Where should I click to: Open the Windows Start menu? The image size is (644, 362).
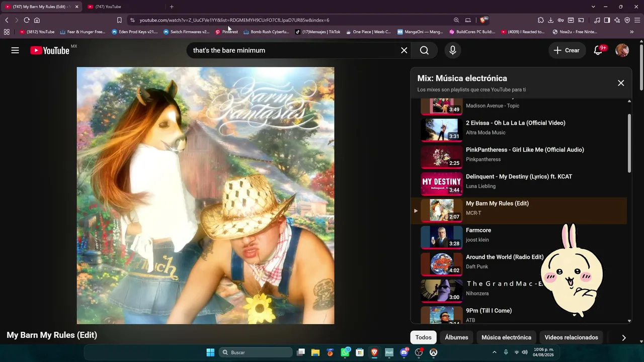point(210,352)
